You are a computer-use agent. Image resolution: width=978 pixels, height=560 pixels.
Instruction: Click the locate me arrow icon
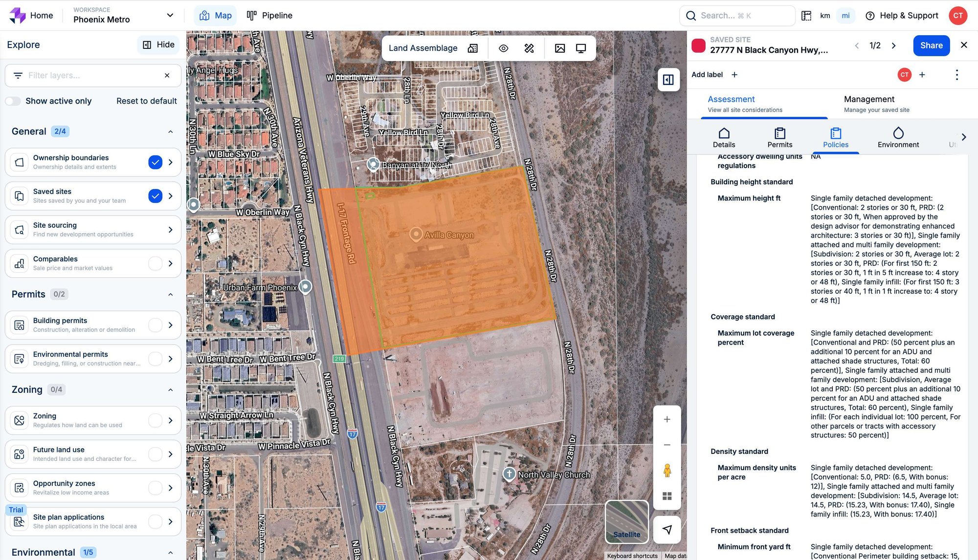tap(667, 529)
